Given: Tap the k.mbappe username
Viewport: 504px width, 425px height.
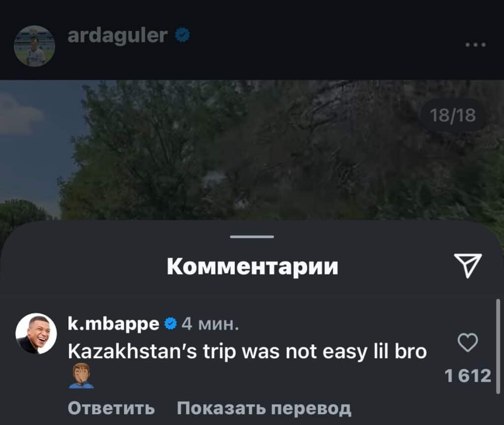Looking at the screenshot, I should tap(114, 324).
